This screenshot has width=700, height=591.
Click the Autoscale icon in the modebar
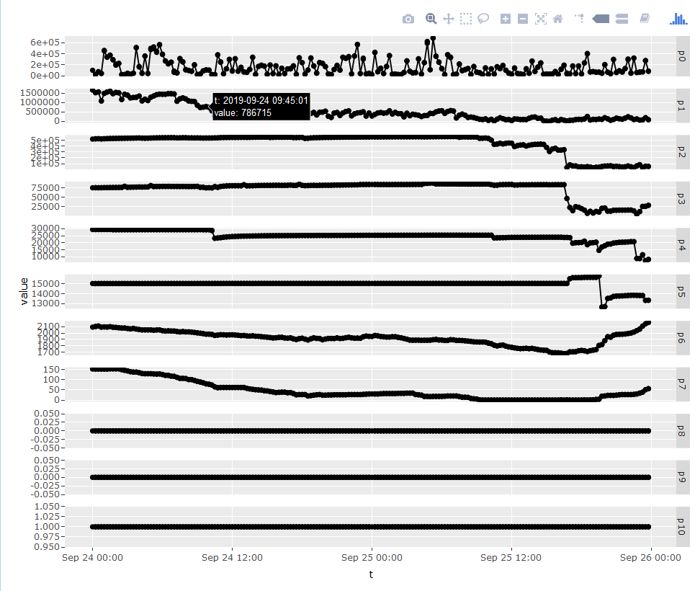[x=541, y=19]
